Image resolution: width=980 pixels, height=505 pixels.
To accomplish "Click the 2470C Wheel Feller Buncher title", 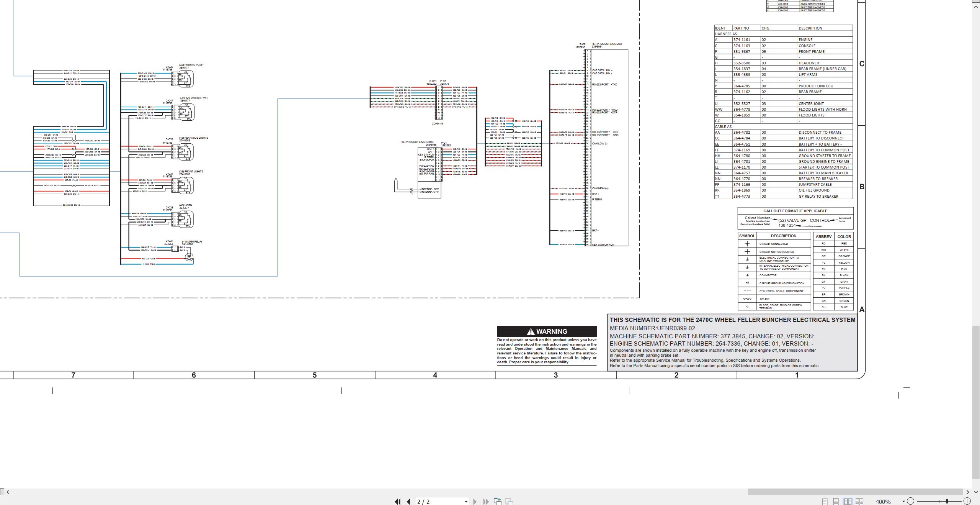I will pyautogui.click(x=732, y=320).
